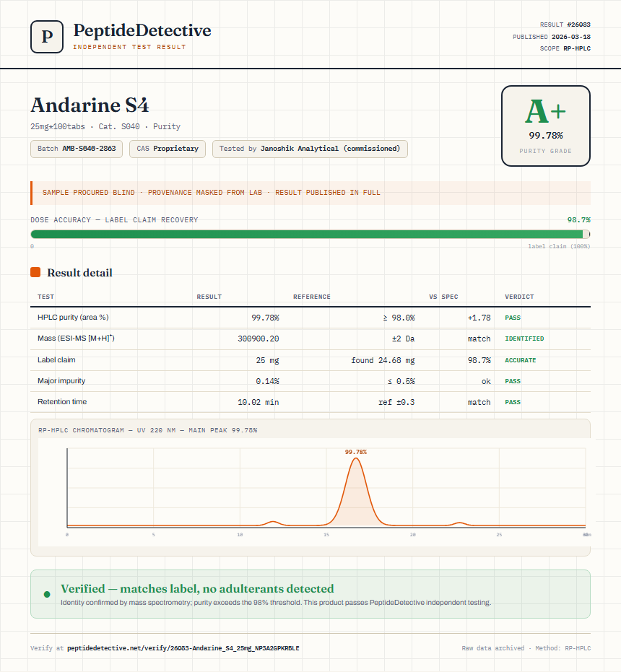Viewport: 621px width, 672px height.
Task: Click the green verified status dot
Action: click(47, 594)
